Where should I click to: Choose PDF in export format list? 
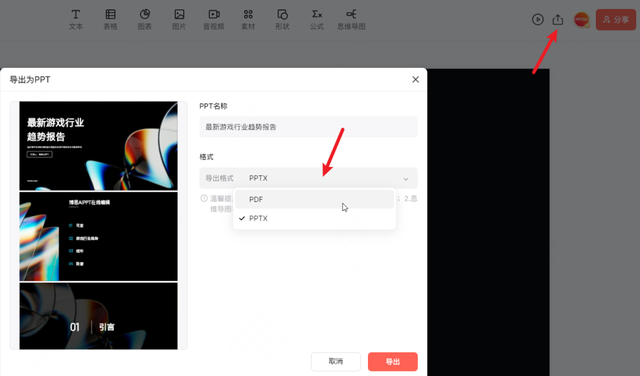coord(314,199)
